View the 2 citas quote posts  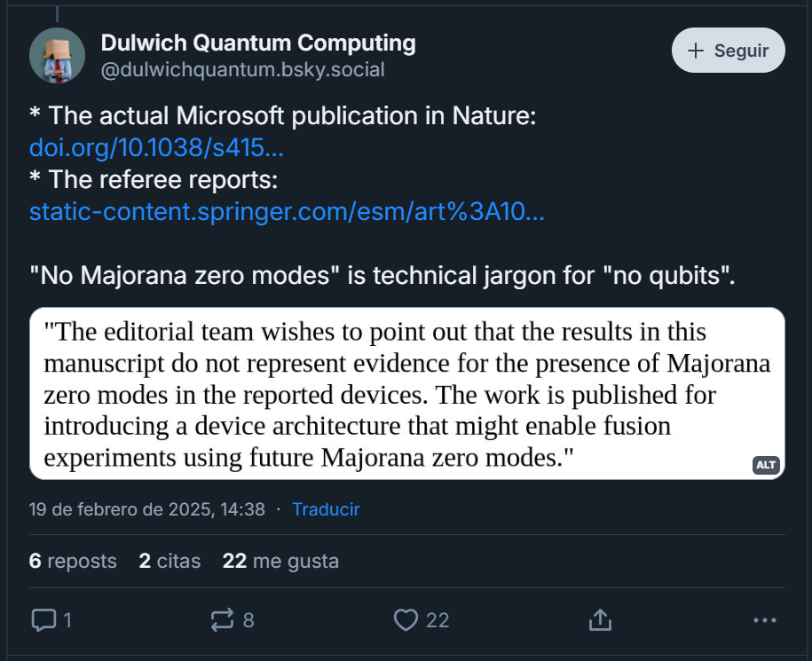coord(169,561)
